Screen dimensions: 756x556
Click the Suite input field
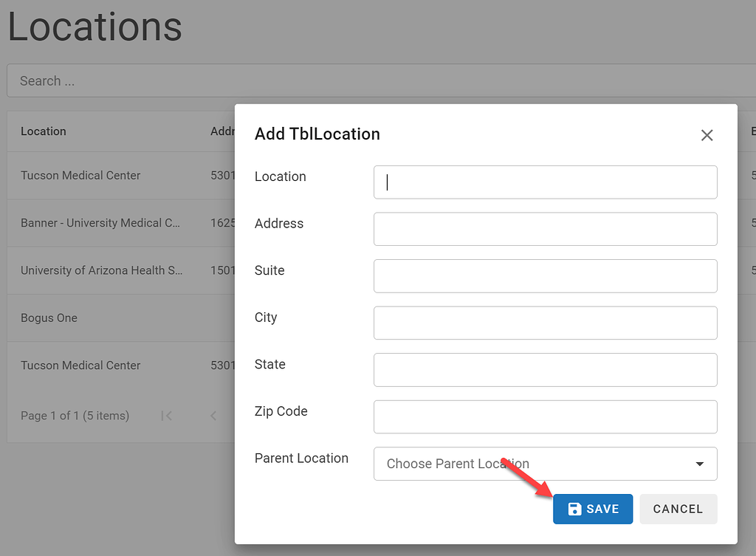(x=546, y=275)
